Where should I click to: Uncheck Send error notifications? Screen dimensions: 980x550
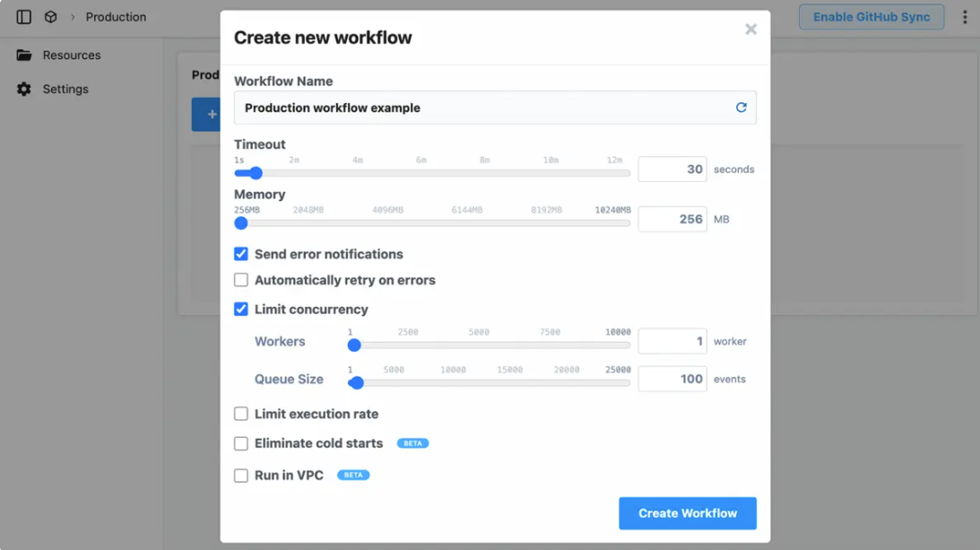(240, 254)
